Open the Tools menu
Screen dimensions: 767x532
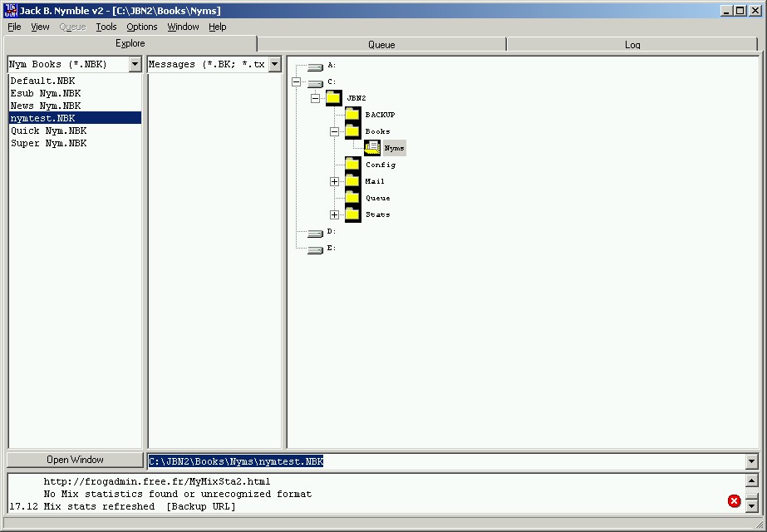[106, 27]
